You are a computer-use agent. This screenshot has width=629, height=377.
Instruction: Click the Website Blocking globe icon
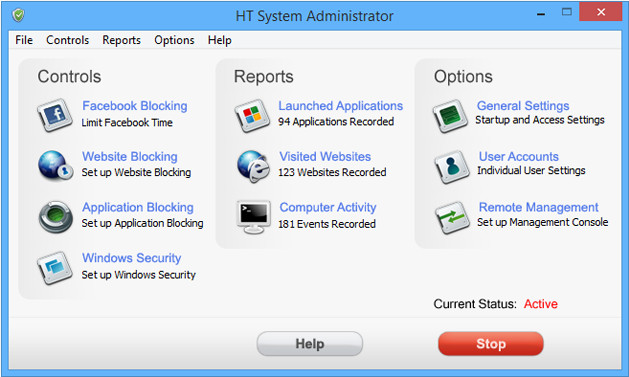pyautogui.click(x=55, y=166)
